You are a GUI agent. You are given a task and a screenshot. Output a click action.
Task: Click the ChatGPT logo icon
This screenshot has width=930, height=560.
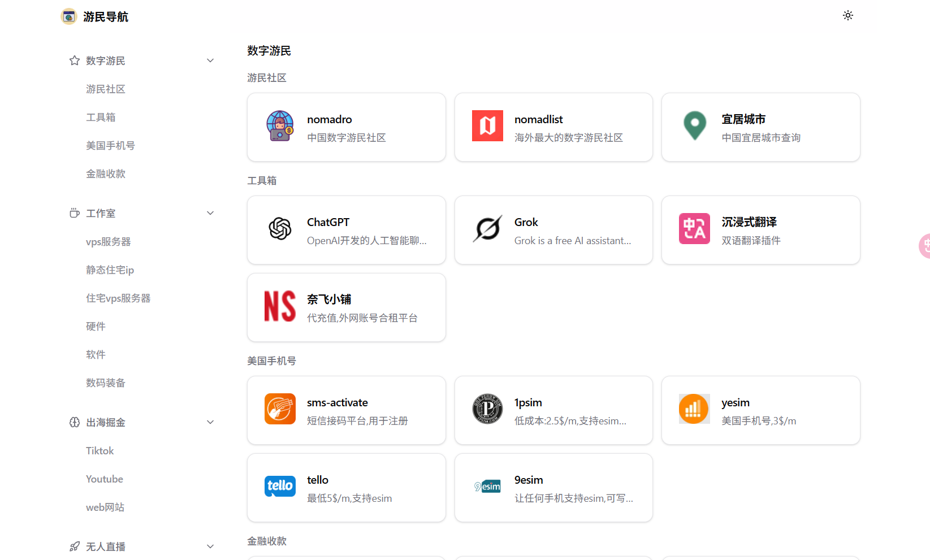coord(280,229)
